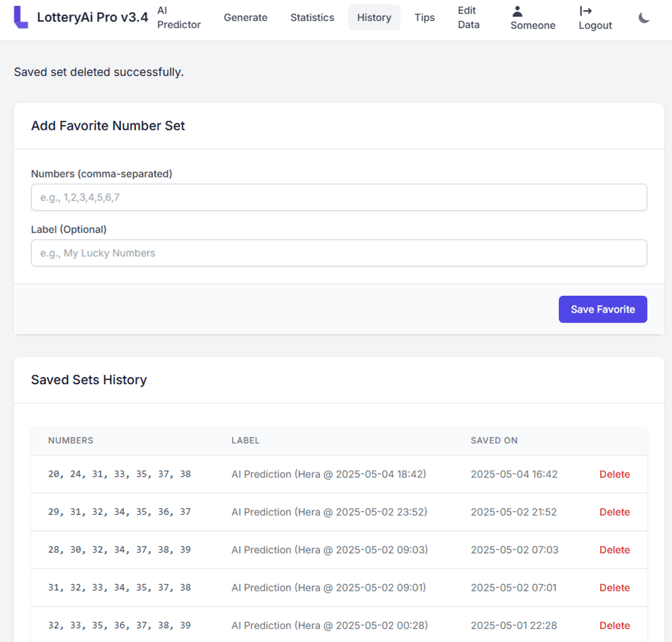Viewport: 672px width, 642px height.
Task: Click the SAVED ON column header
Action: pos(494,440)
